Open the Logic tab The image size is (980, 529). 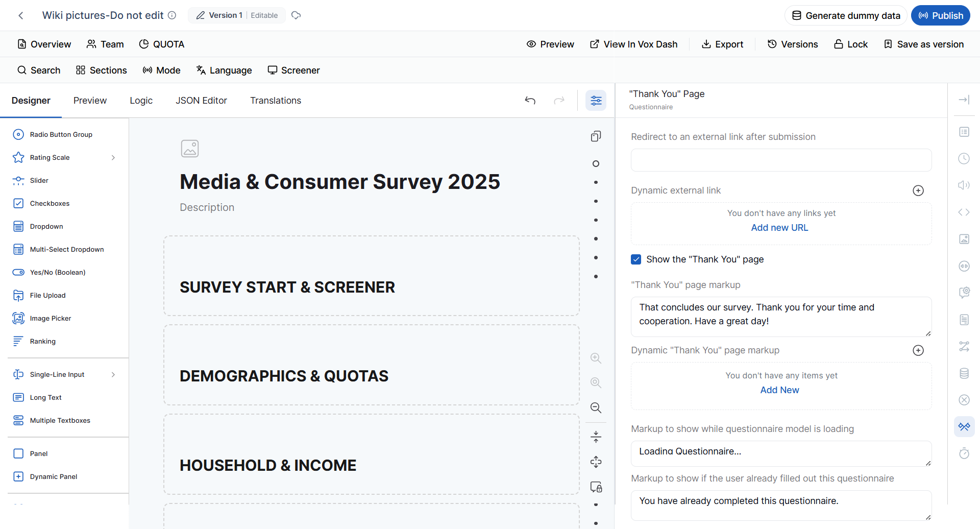[141, 101]
